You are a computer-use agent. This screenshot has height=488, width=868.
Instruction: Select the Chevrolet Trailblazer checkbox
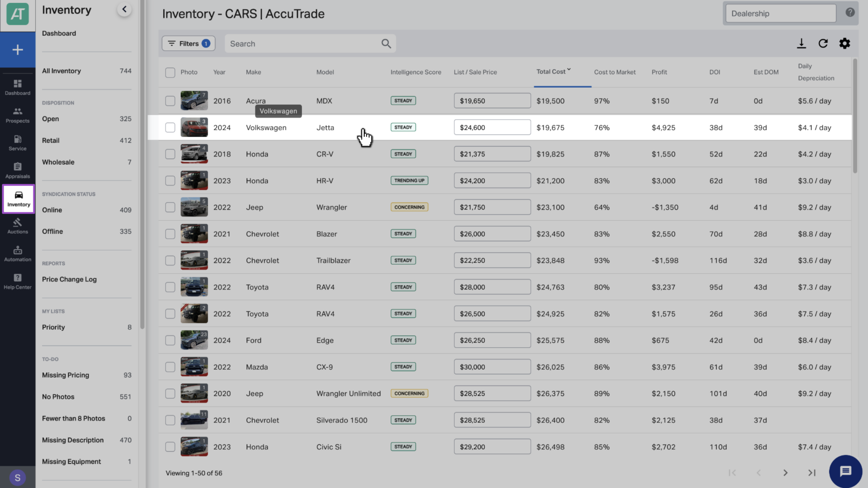click(170, 260)
